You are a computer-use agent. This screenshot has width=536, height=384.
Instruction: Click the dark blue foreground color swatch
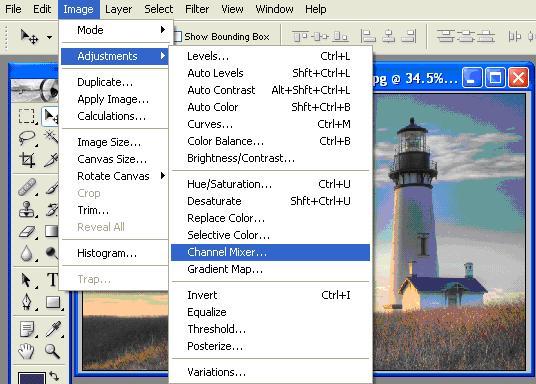[x=31, y=379]
